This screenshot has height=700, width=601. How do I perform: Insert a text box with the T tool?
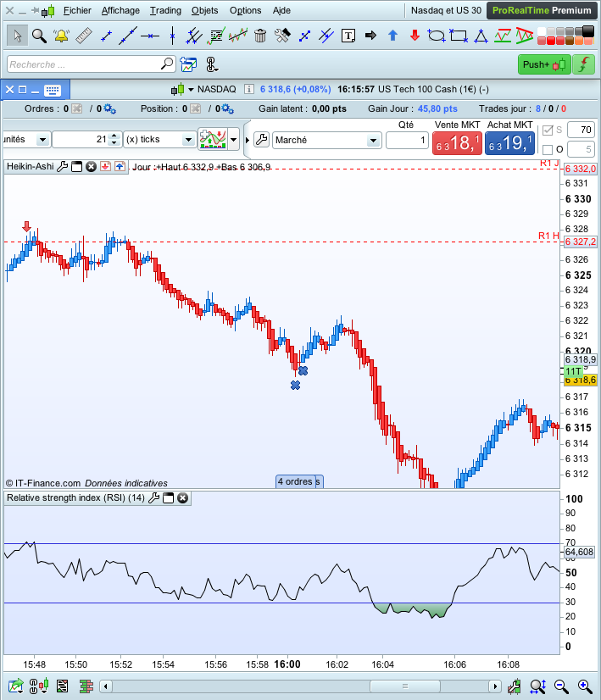pyautogui.click(x=348, y=36)
